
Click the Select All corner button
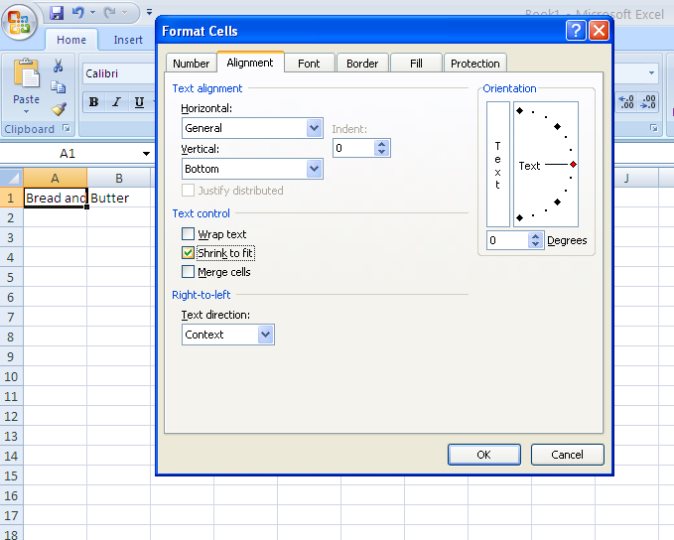12,178
